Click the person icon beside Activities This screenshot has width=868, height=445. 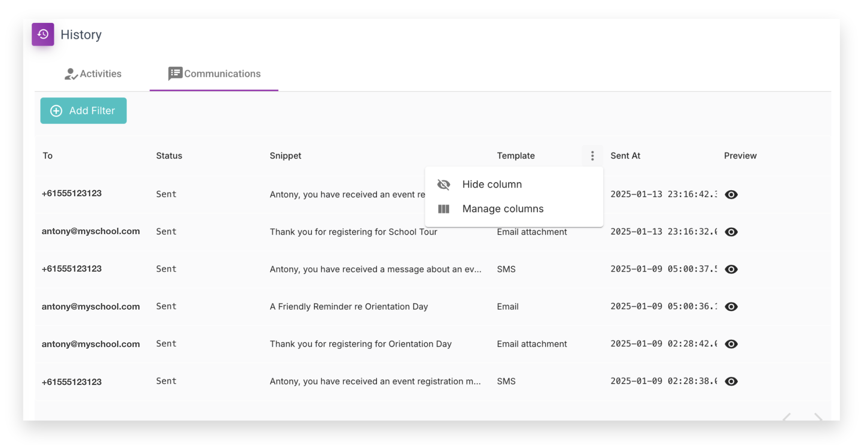(x=71, y=74)
